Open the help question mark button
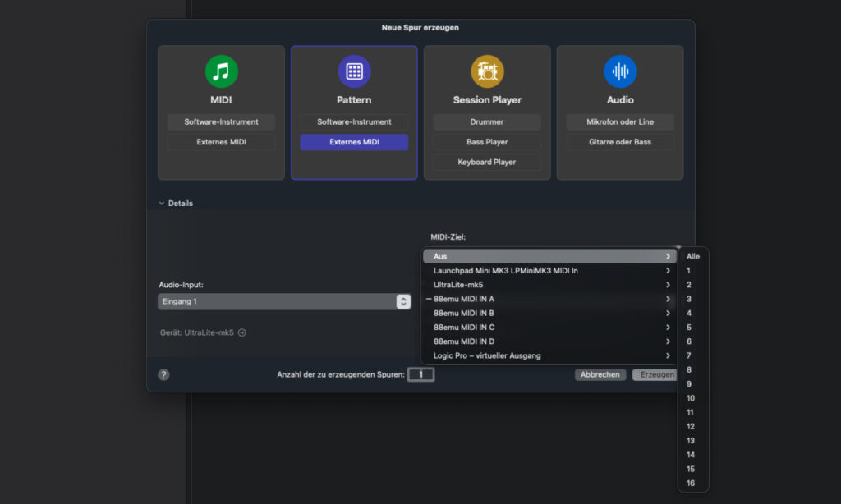 (x=163, y=375)
